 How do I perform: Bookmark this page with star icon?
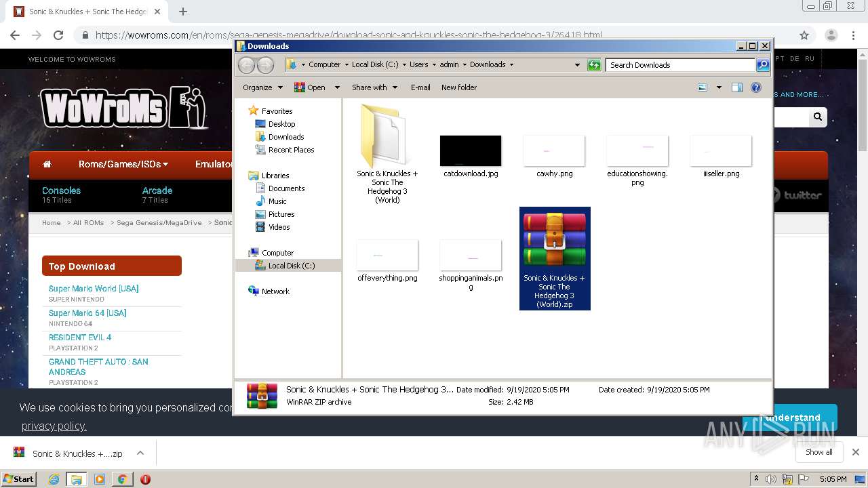(x=804, y=35)
